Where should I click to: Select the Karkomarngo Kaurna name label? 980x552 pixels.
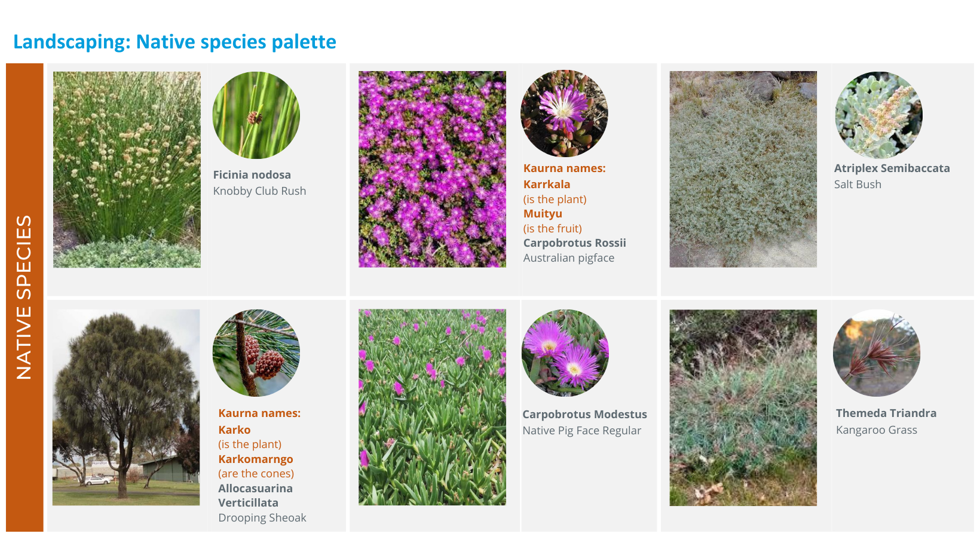[256, 459]
